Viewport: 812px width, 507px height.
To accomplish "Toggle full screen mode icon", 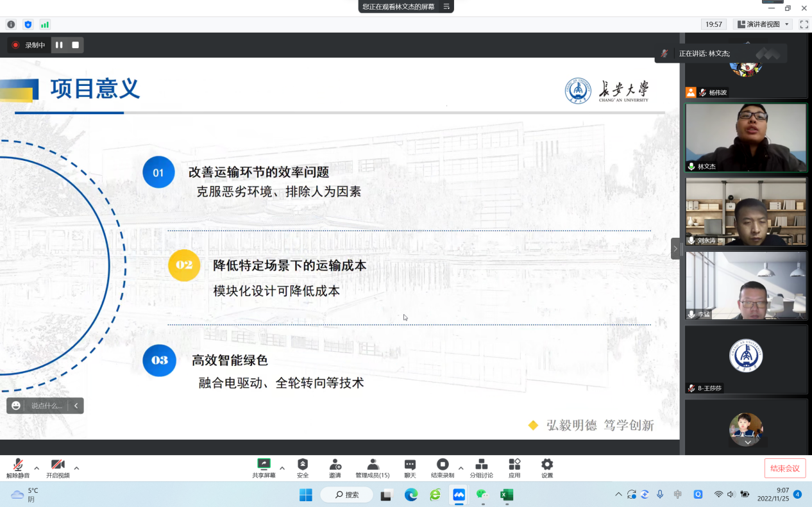I will click(804, 24).
